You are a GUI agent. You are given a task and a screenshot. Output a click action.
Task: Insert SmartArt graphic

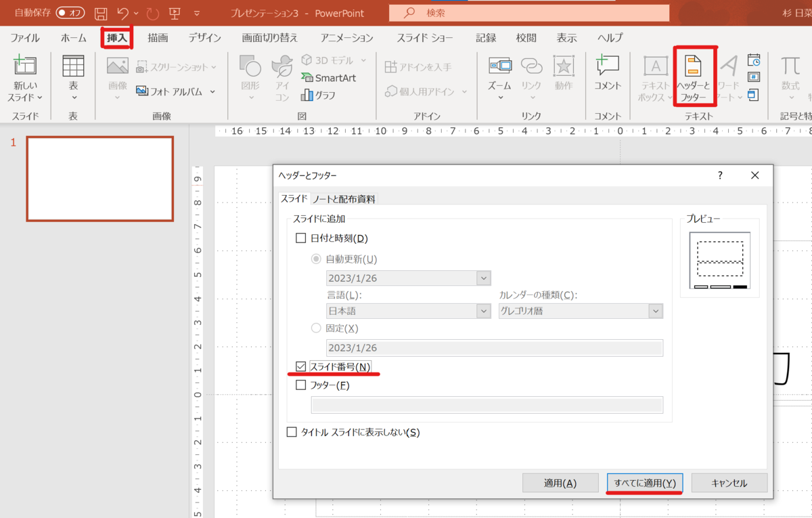pyautogui.click(x=329, y=78)
